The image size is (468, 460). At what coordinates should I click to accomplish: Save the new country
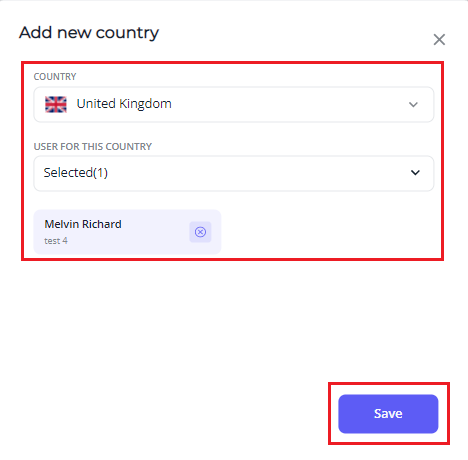click(x=388, y=414)
